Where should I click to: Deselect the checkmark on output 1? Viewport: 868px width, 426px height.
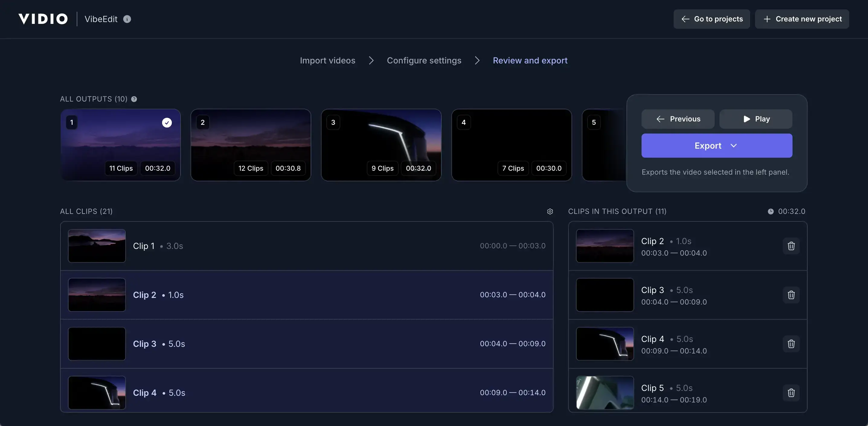click(167, 122)
